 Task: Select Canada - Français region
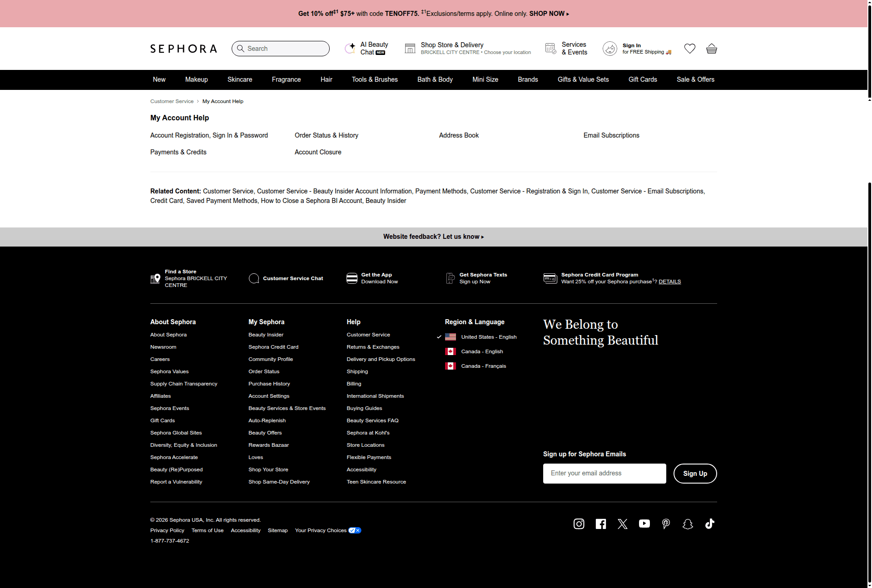(483, 366)
